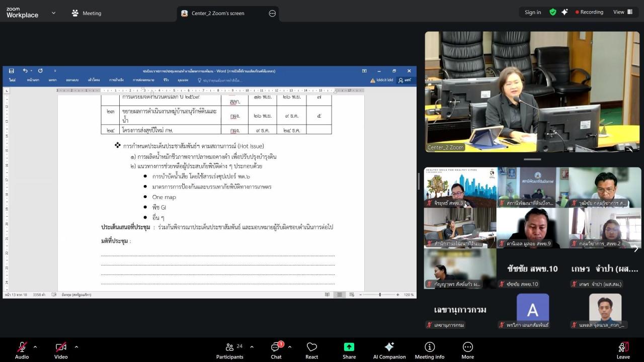
Task: Click word count 3358 in Word status bar
Action: pos(39,295)
